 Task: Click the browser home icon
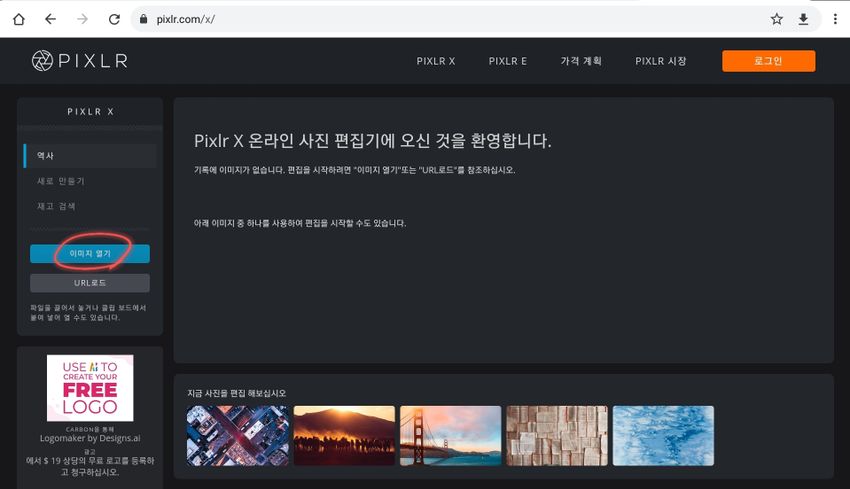18,20
